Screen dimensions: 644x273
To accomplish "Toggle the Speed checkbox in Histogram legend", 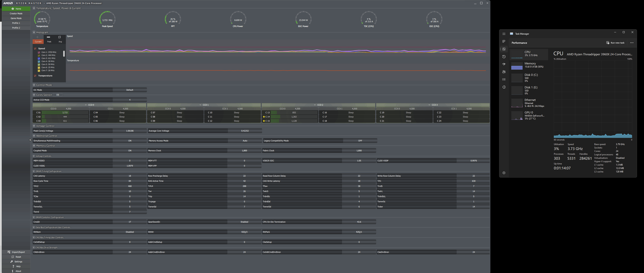I will 35,49.
